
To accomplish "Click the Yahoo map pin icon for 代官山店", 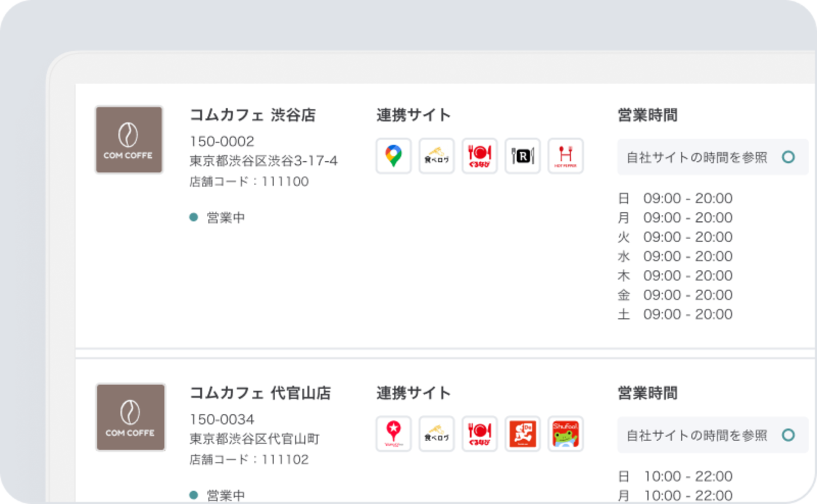I will click(393, 434).
